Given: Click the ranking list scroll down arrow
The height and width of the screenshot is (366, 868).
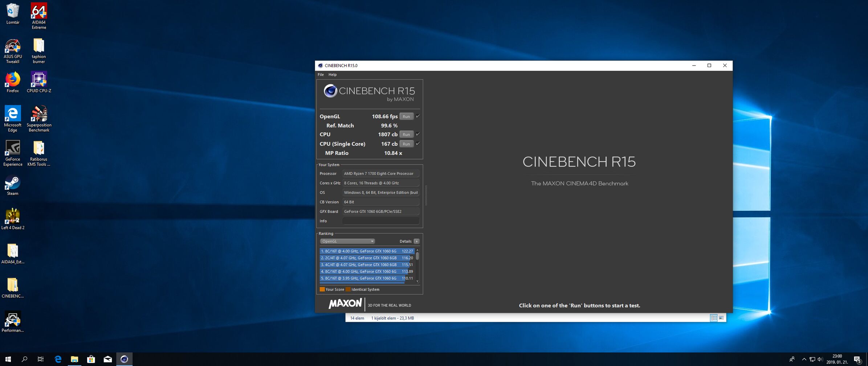Looking at the screenshot, I should tap(417, 281).
